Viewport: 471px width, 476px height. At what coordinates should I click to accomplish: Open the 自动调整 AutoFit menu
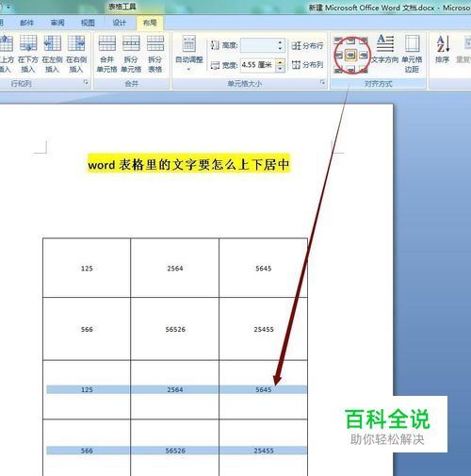pyautogui.click(x=189, y=54)
